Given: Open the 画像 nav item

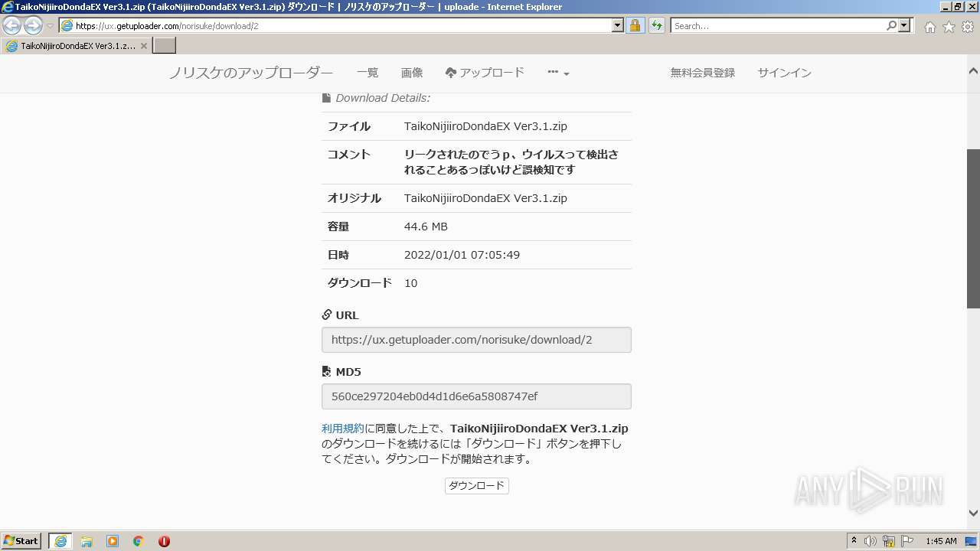Looking at the screenshot, I should (412, 73).
